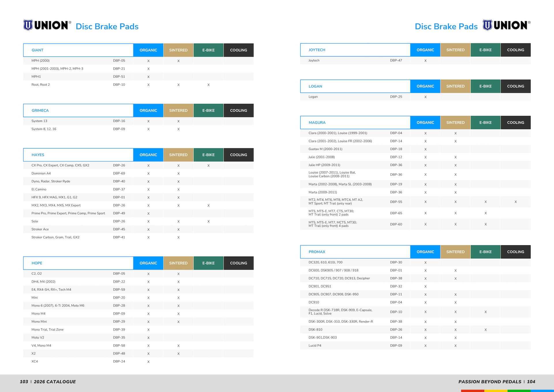Click part code DBP-32
554x392 pixels.
pyautogui.click(x=396, y=286)
